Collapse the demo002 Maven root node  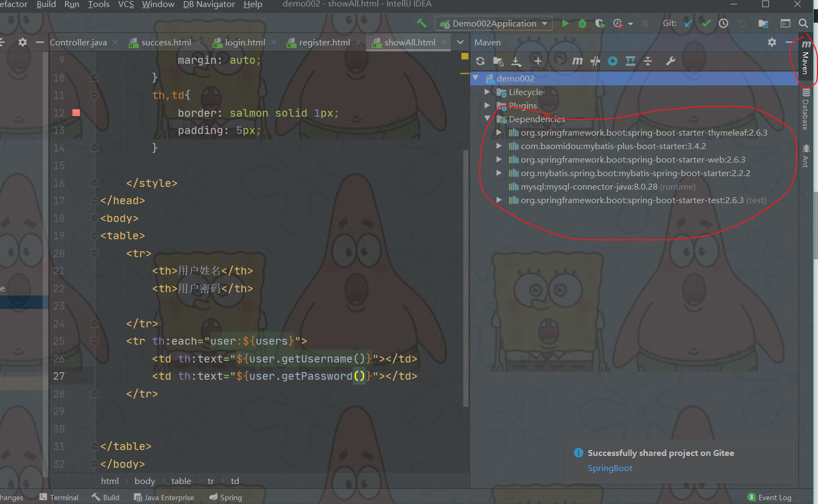(476, 78)
